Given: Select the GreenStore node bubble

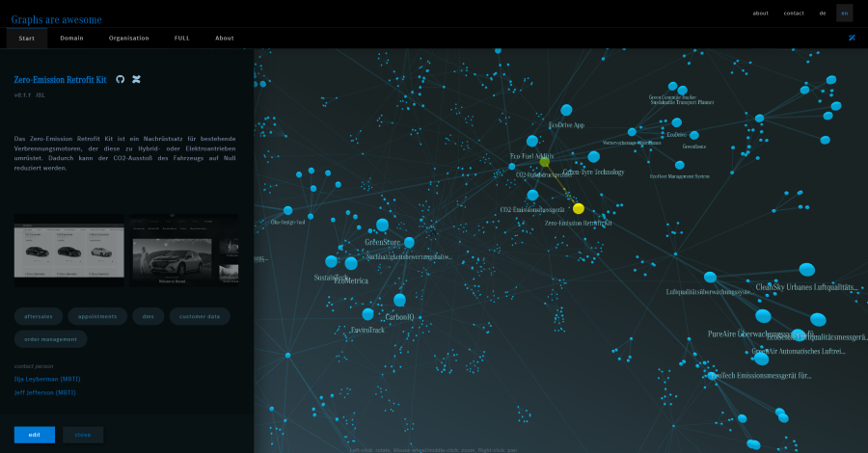Looking at the screenshot, I should tap(409, 242).
